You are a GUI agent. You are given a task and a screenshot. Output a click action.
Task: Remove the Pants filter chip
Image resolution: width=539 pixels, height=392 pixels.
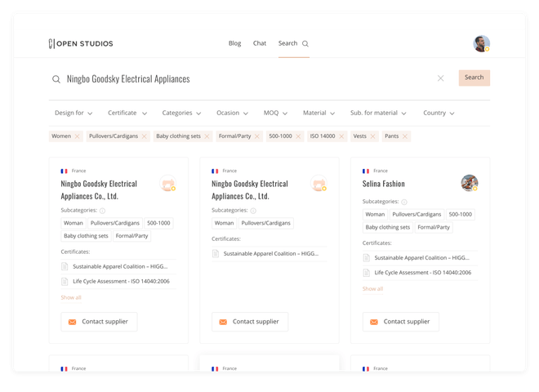[x=405, y=136]
